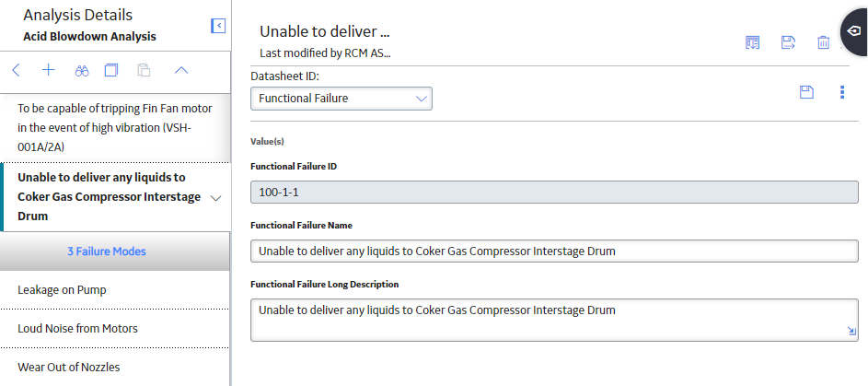
Task: Open the Datasheet ID Functional Failure dropdown
Action: [341, 99]
